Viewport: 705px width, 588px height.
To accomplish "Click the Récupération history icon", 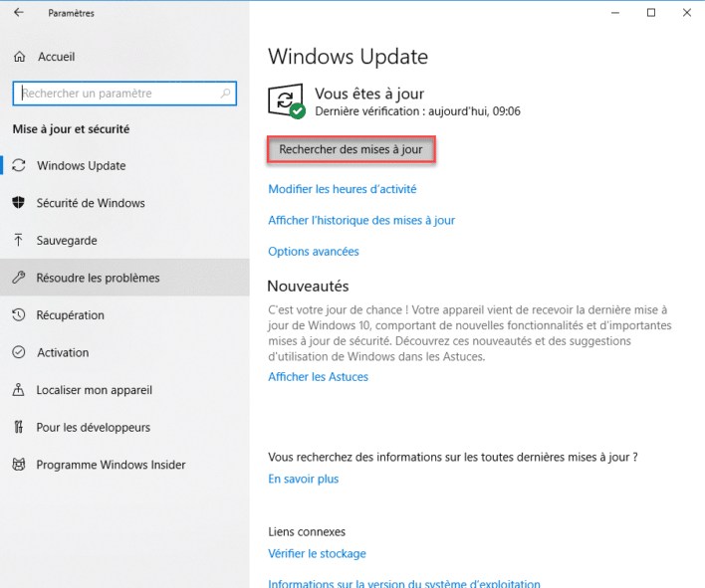I will tap(18, 315).
